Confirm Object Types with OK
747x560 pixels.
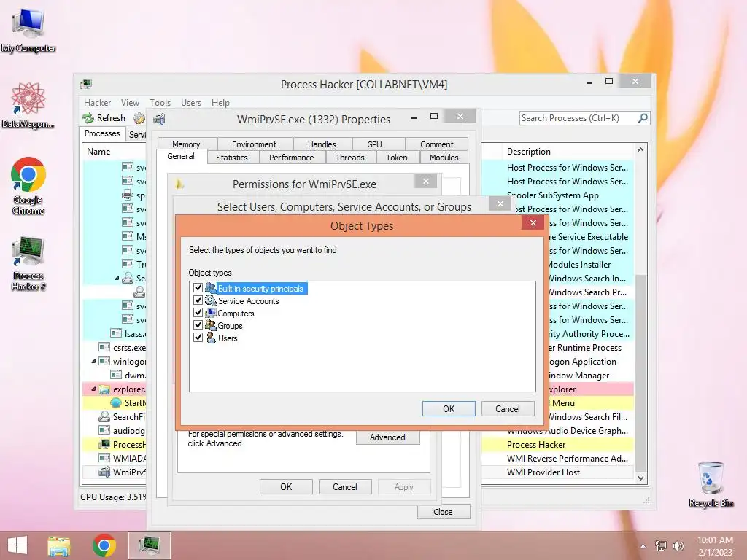point(449,408)
